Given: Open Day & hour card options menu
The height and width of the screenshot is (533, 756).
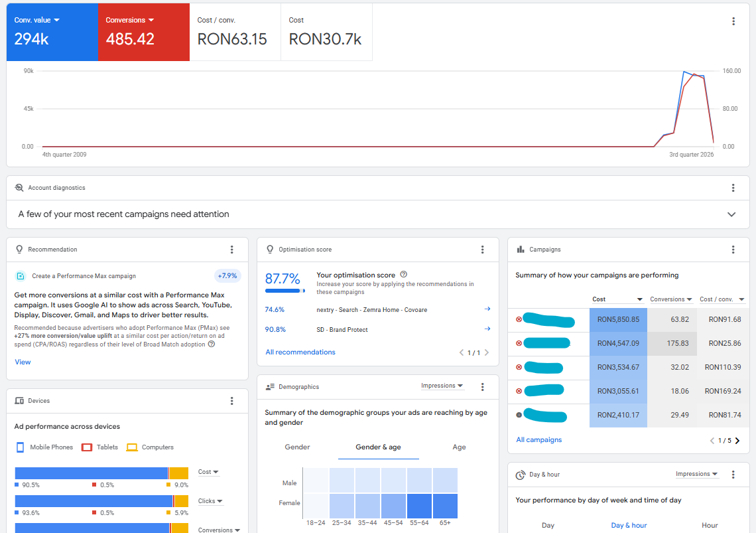Looking at the screenshot, I should [733, 475].
